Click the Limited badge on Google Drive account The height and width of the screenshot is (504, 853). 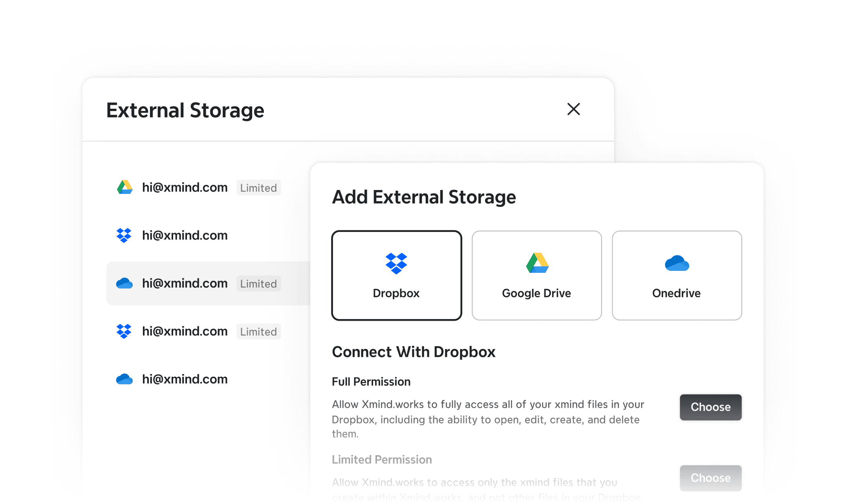point(258,188)
